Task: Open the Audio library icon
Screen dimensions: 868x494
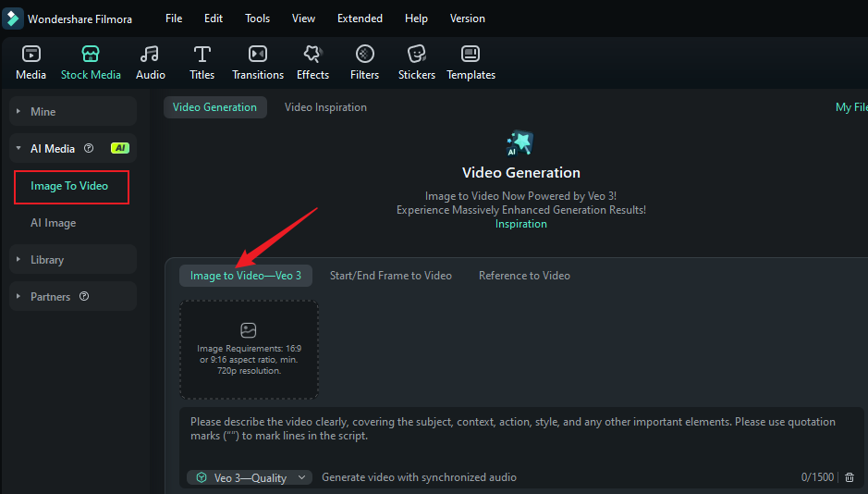Action: tap(150, 54)
